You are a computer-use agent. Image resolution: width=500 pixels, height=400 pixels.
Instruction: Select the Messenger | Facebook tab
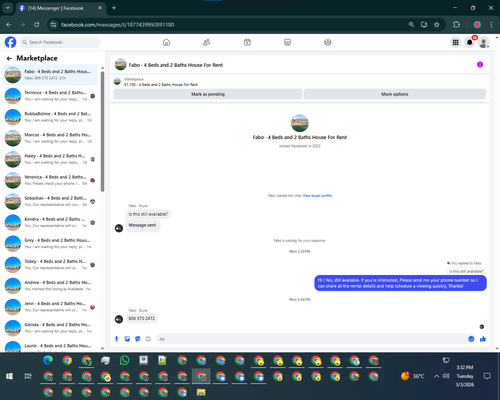pos(61,8)
